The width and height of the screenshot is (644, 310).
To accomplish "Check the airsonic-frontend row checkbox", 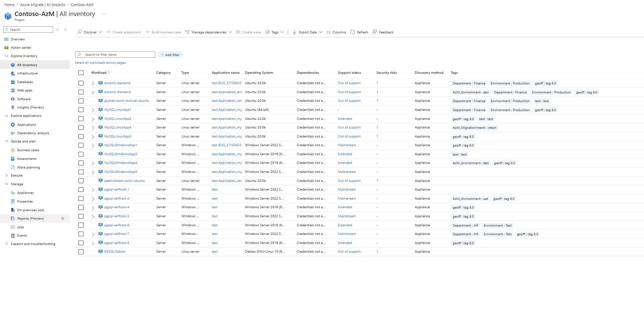I will (x=81, y=92).
